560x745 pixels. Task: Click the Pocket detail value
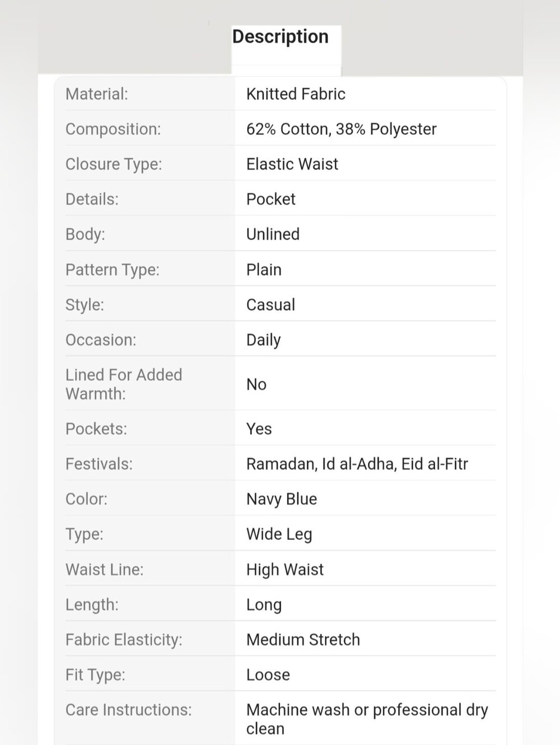[x=271, y=199]
